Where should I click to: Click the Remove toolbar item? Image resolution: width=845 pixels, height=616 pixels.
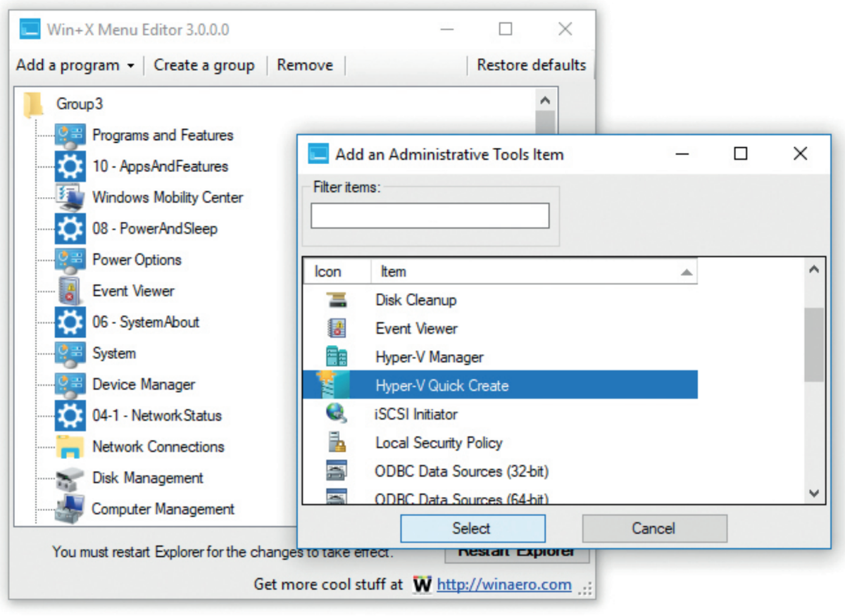(305, 65)
